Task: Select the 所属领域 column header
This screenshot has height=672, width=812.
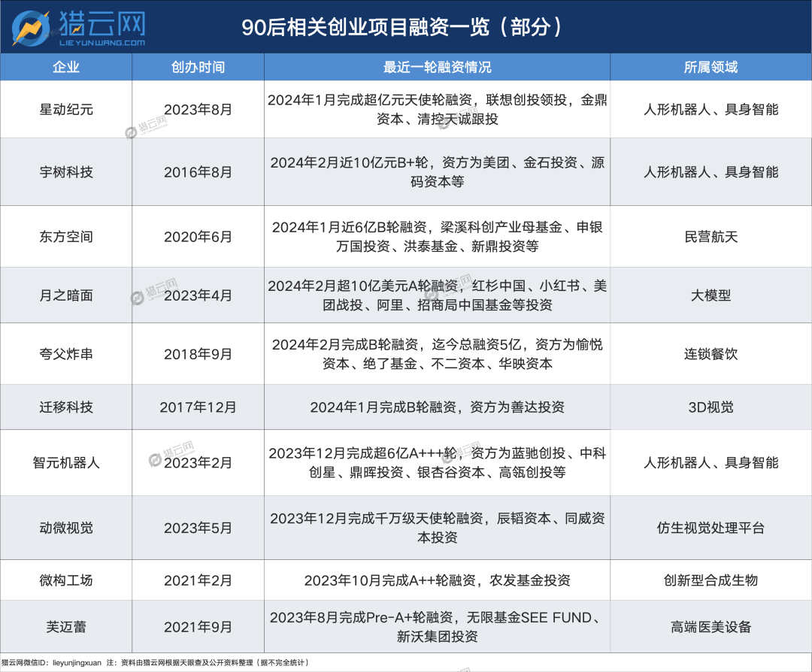Action: [710, 67]
